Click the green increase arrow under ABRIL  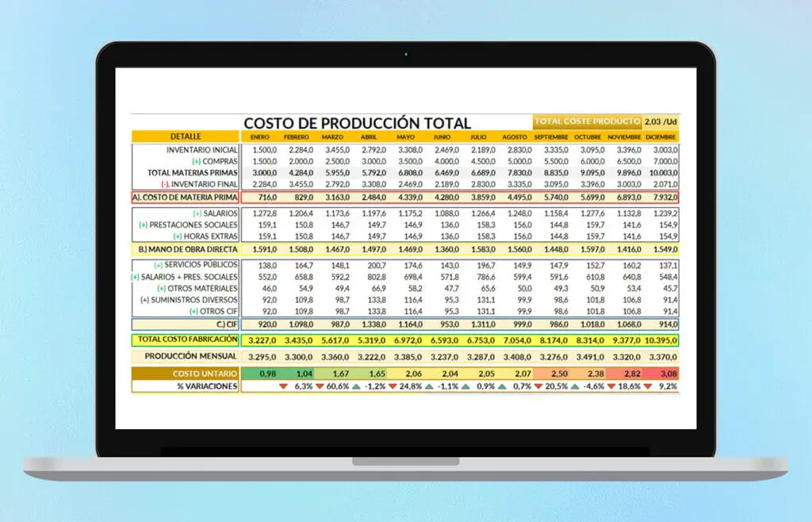tap(354, 387)
